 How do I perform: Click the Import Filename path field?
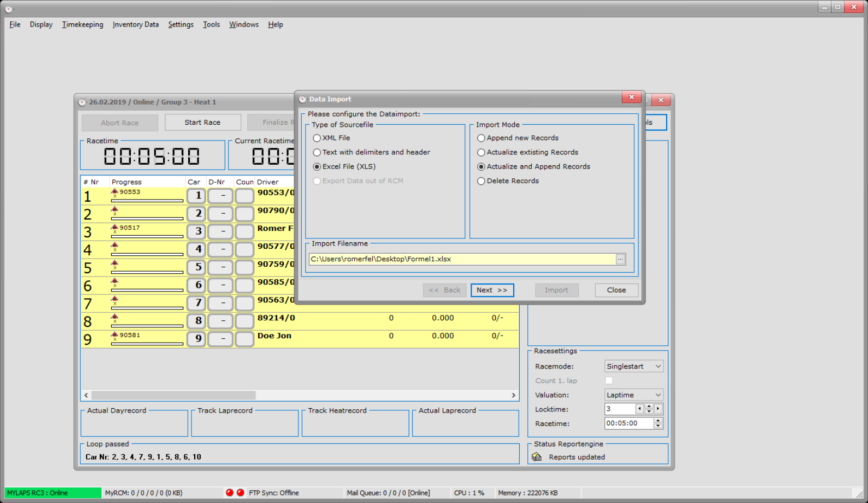coord(461,259)
